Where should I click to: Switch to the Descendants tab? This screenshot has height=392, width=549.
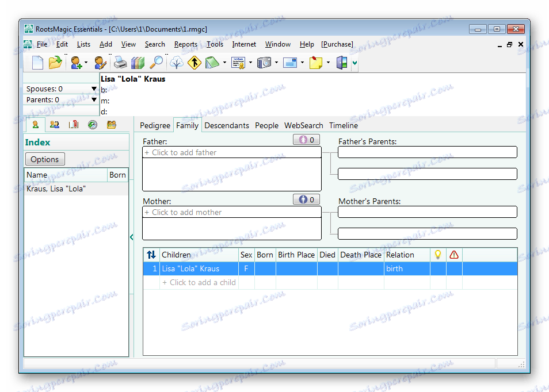227,125
